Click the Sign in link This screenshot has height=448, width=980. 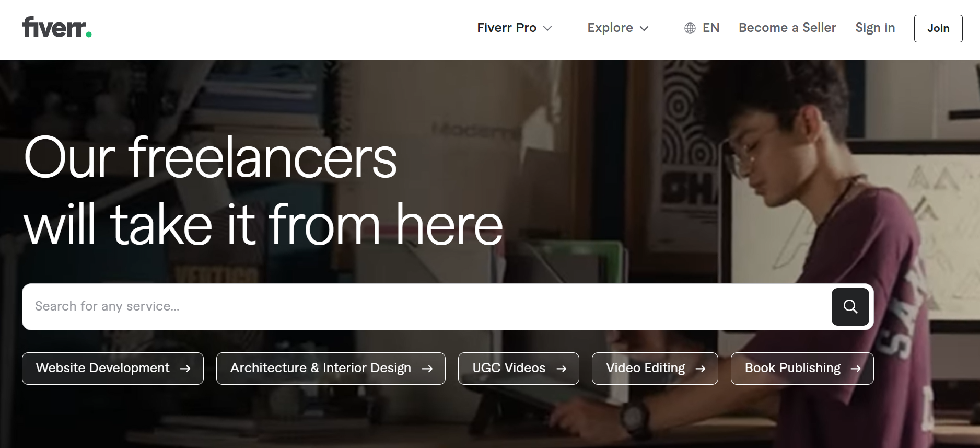[875, 28]
